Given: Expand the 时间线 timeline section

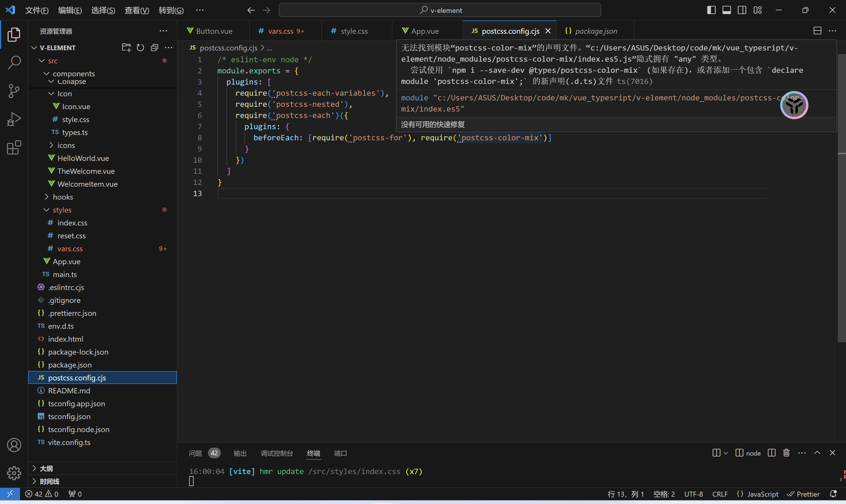Looking at the screenshot, I should (x=102, y=481).
